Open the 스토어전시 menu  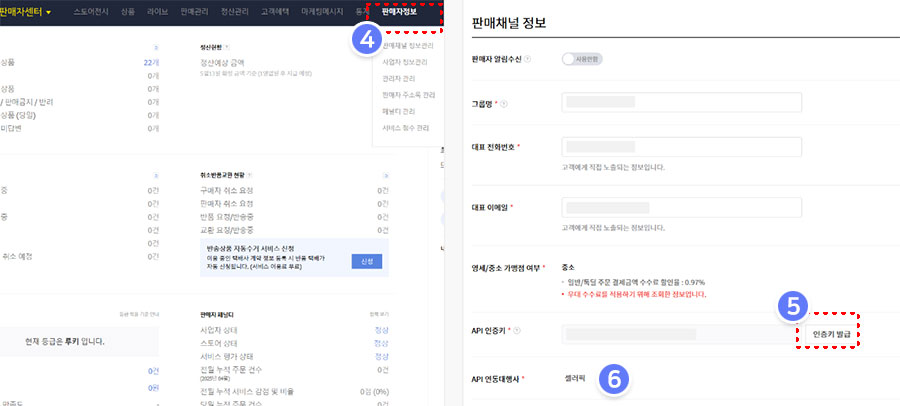(x=91, y=11)
